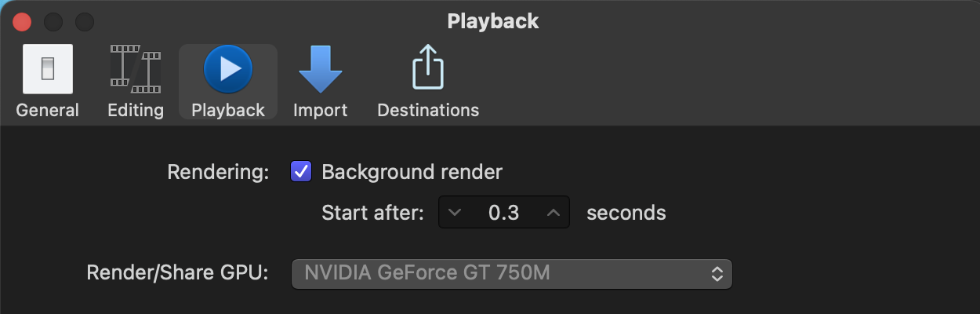980x314 pixels.
Task: Click the blue Playback play icon
Action: [228, 69]
